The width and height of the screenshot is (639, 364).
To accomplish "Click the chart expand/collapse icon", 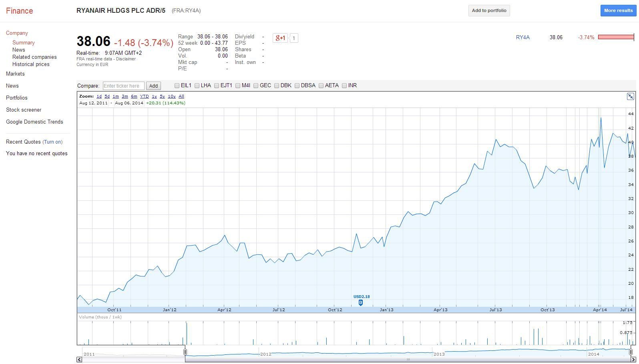I will [630, 96].
